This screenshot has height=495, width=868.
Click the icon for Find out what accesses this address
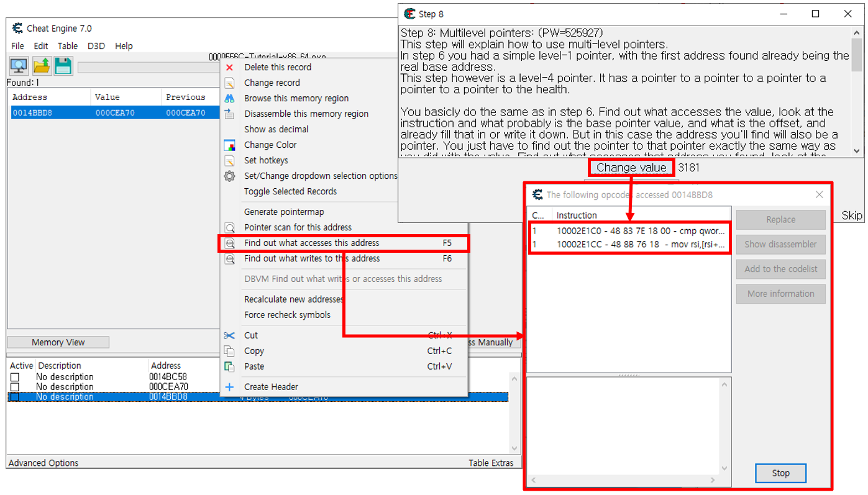[x=229, y=243]
